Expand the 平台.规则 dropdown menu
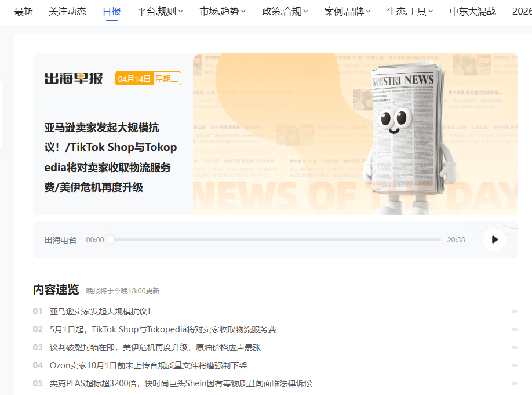 tap(160, 11)
